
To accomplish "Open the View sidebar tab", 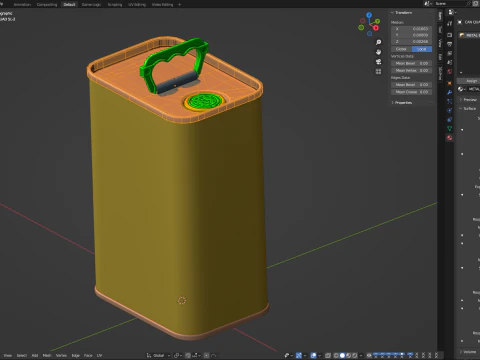I will (x=440, y=43).
